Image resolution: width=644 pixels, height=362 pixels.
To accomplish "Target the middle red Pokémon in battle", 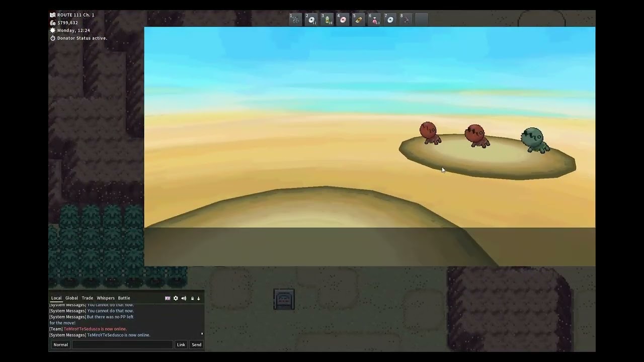I will click(476, 136).
